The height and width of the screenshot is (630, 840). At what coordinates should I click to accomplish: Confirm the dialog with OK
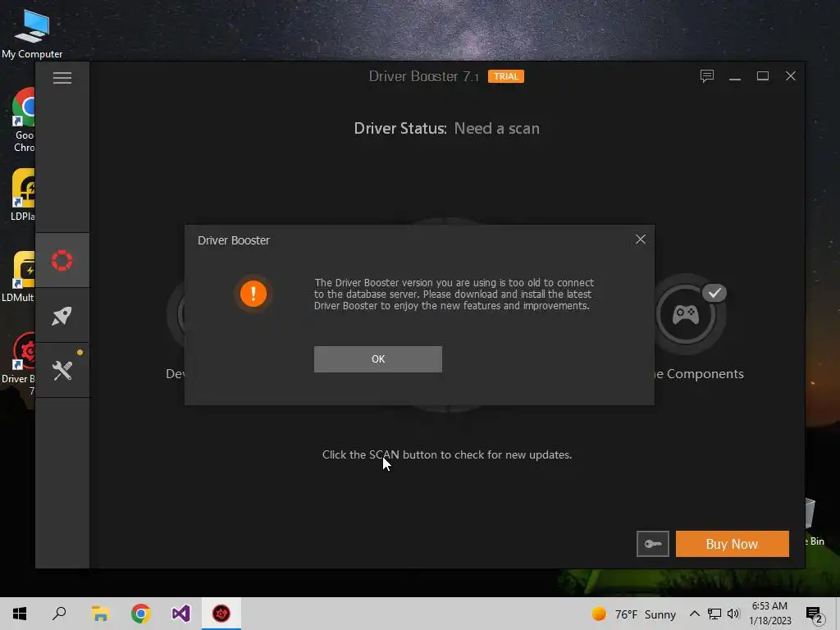click(377, 359)
